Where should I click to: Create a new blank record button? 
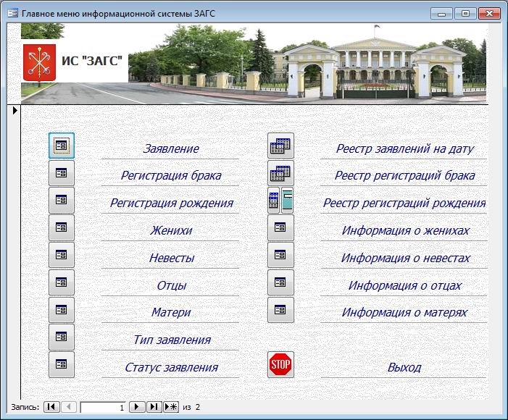(x=171, y=407)
